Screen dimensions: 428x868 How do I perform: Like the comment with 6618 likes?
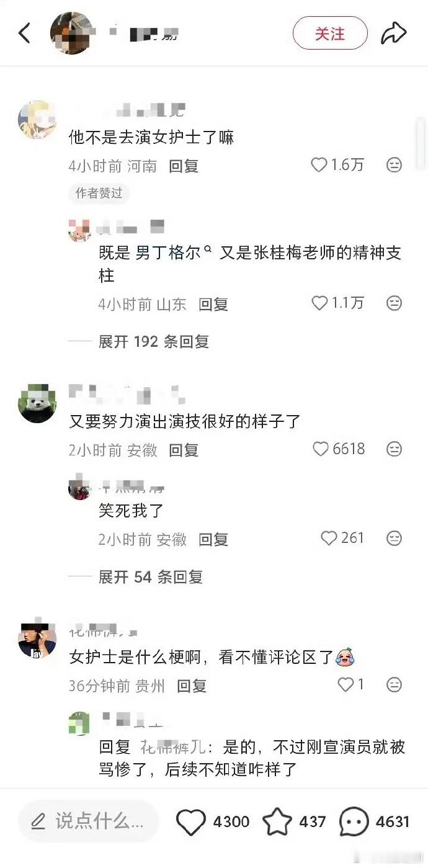(320, 449)
